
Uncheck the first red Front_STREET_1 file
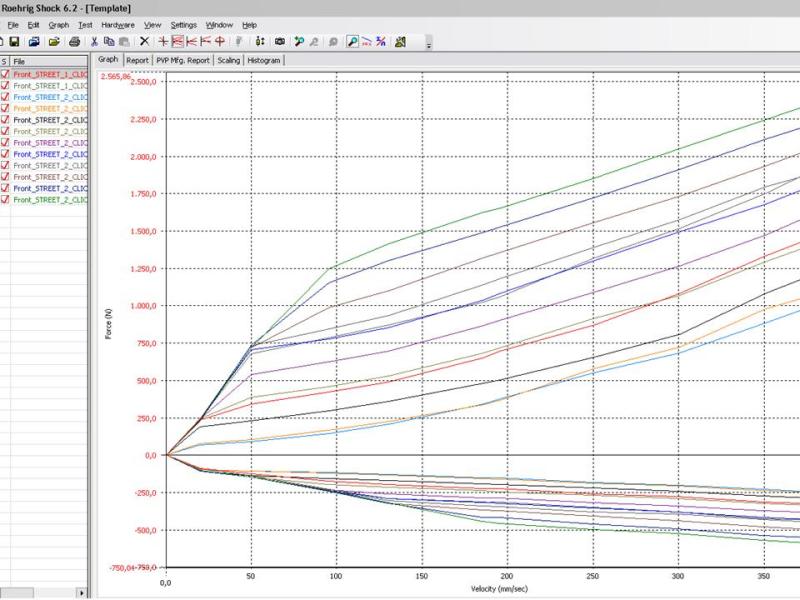click(6, 74)
